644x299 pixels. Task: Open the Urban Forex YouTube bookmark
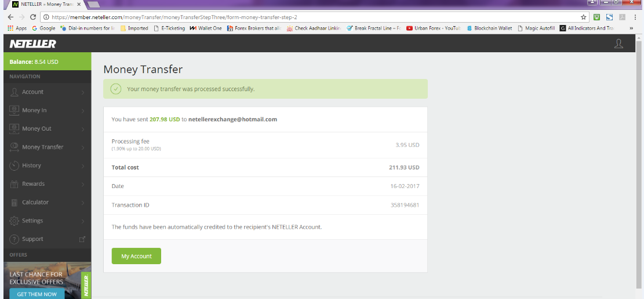(x=434, y=28)
